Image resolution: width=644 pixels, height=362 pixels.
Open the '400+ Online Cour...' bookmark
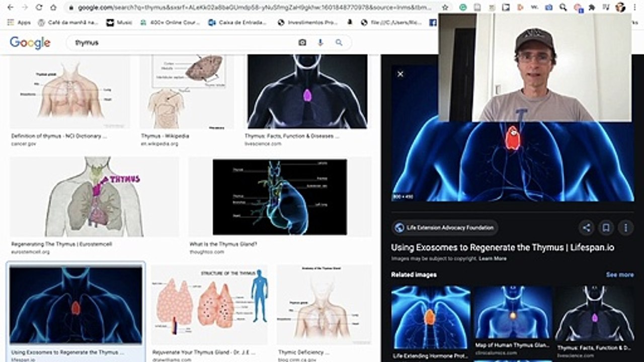[170, 23]
